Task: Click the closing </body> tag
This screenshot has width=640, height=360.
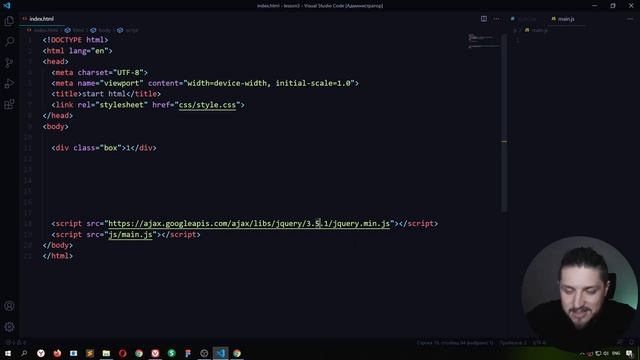Action: tap(58, 245)
